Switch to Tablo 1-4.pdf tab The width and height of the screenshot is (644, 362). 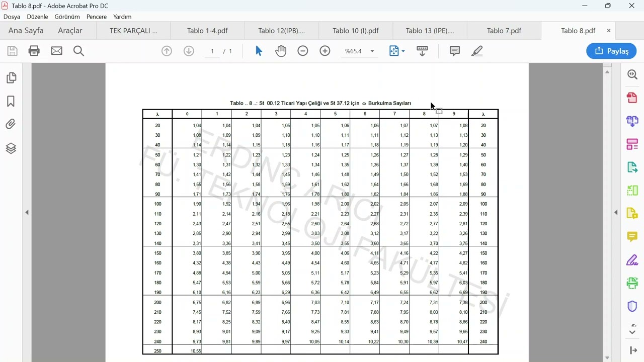pyautogui.click(x=207, y=31)
